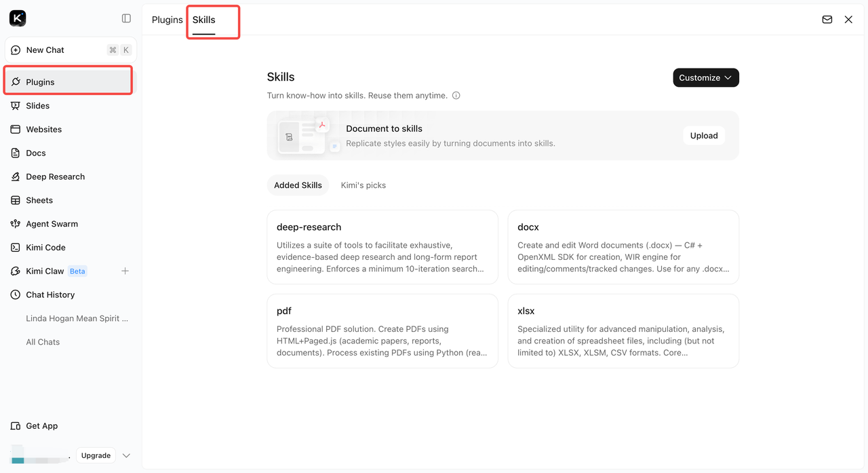Screen dimensions: 868x473
Task: Click the info icon beside Skills description
Action: click(456, 96)
